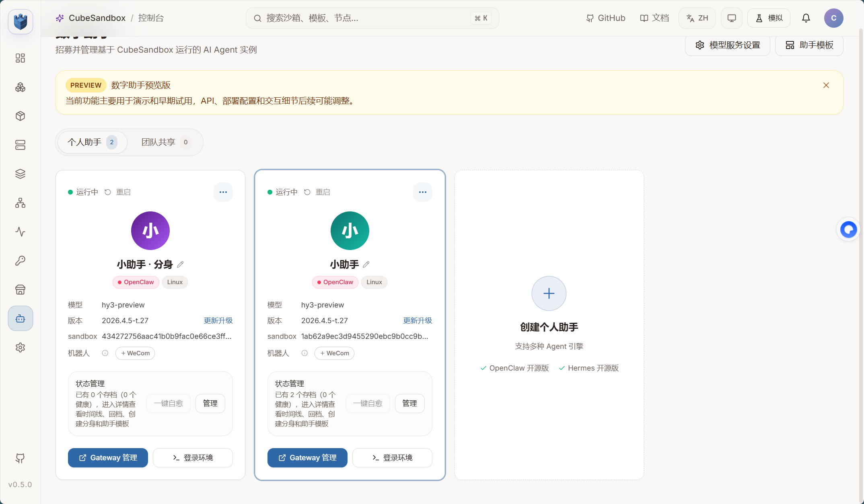864x504 pixels.
Task: Click the CubeSandbox logo in sidebar
Action: (21, 21)
